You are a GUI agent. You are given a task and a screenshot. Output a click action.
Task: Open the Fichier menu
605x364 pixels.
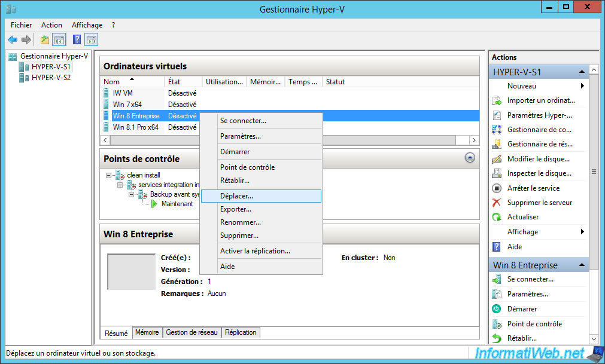pos(21,25)
